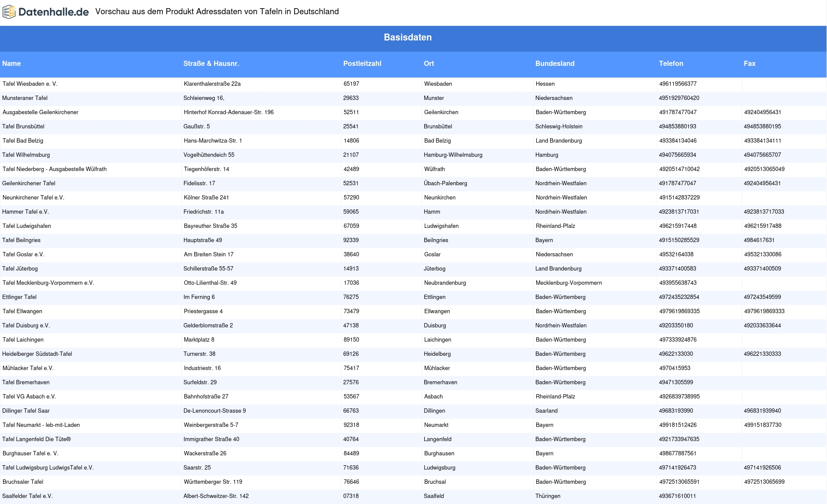Click the Hammer Tafel e.V. entry
Screen dimensions: 827x504
point(25,212)
